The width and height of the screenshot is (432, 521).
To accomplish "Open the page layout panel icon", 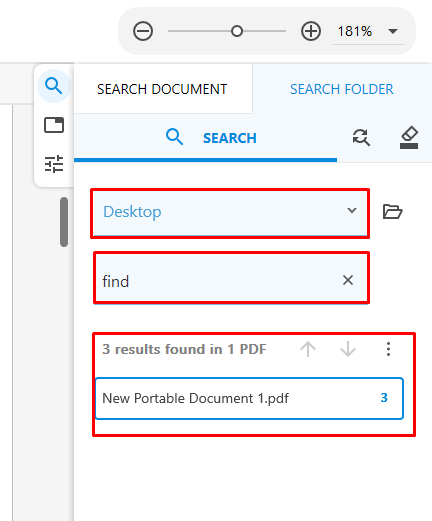I will [54, 125].
